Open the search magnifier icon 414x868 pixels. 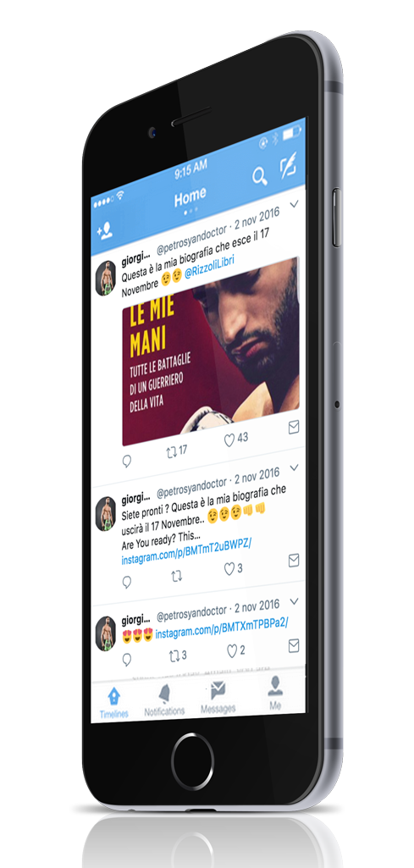260,177
